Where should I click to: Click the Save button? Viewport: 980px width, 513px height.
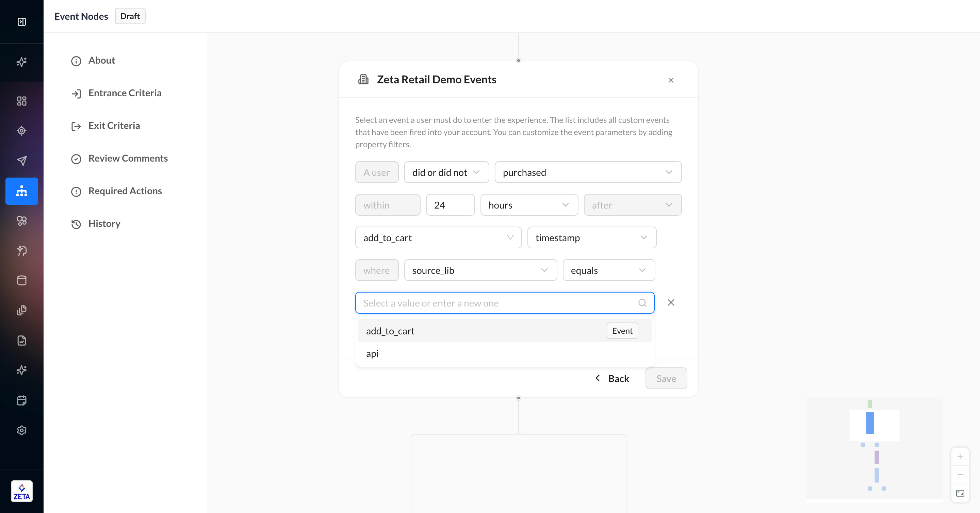click(666, 379)
